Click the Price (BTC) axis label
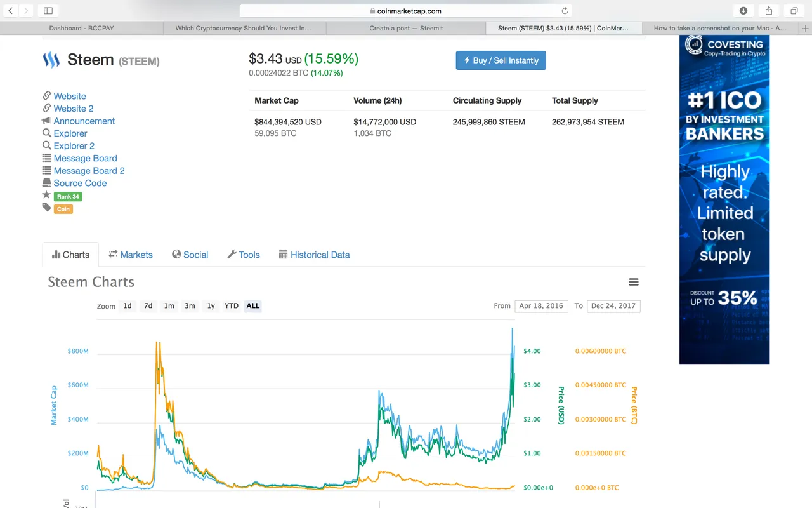The width and height of the screenshot is (812, 508). coord(633,405)
